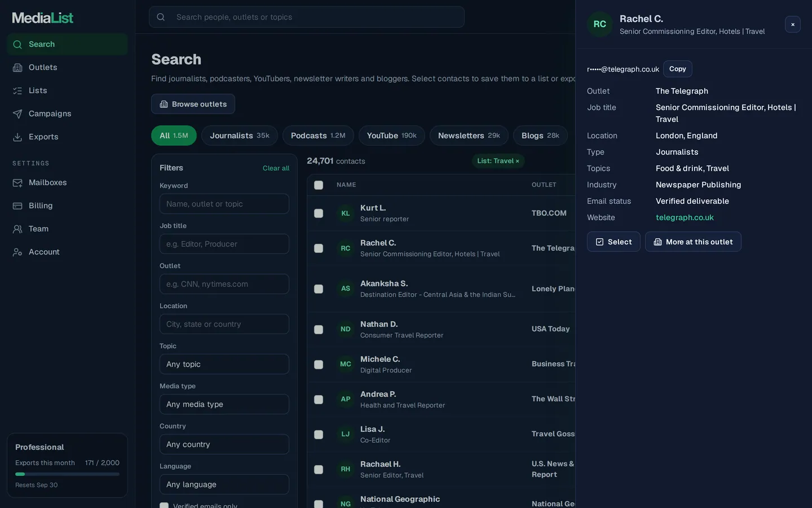Click the large RC avatar in detail panel
The height and width of the screenshot is (508, 812).
click(600, 24)
